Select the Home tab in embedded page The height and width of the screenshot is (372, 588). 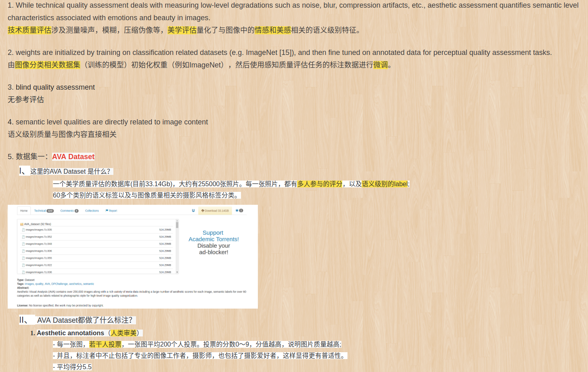[24, 211]
